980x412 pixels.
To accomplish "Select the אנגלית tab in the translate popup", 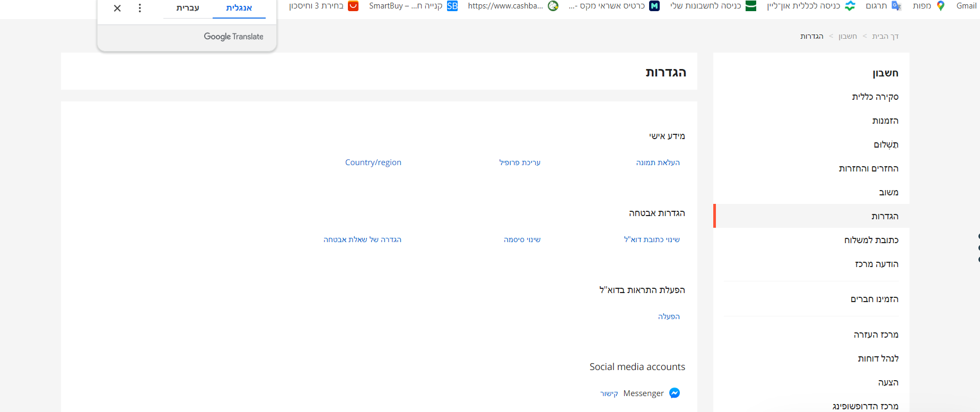I will point(239,8).
